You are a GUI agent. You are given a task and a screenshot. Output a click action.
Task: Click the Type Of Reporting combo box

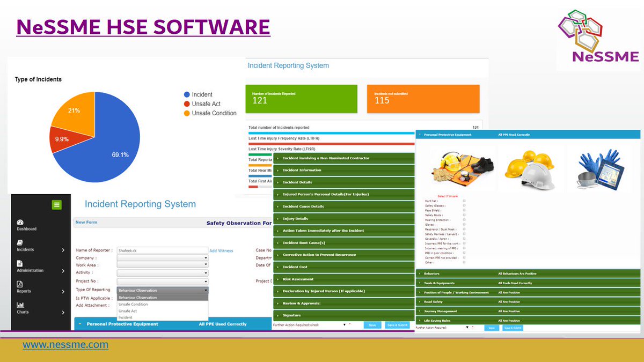coord(163,290)
